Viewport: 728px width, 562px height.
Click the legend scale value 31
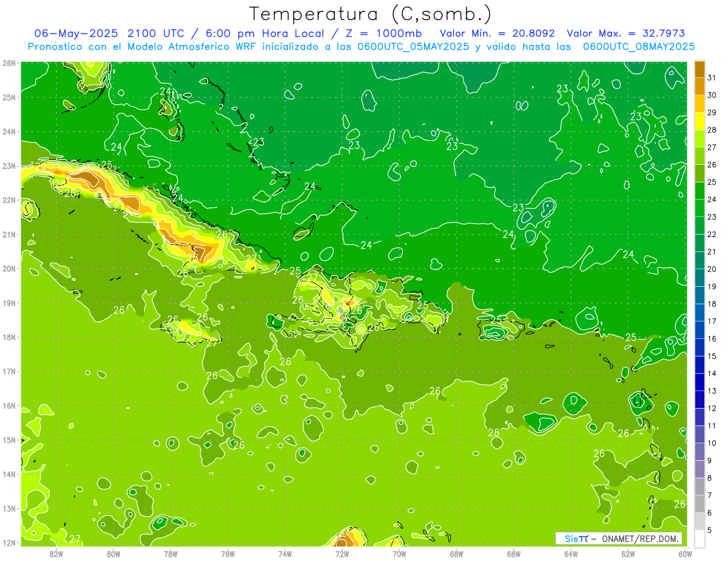(x=712, y=78)
